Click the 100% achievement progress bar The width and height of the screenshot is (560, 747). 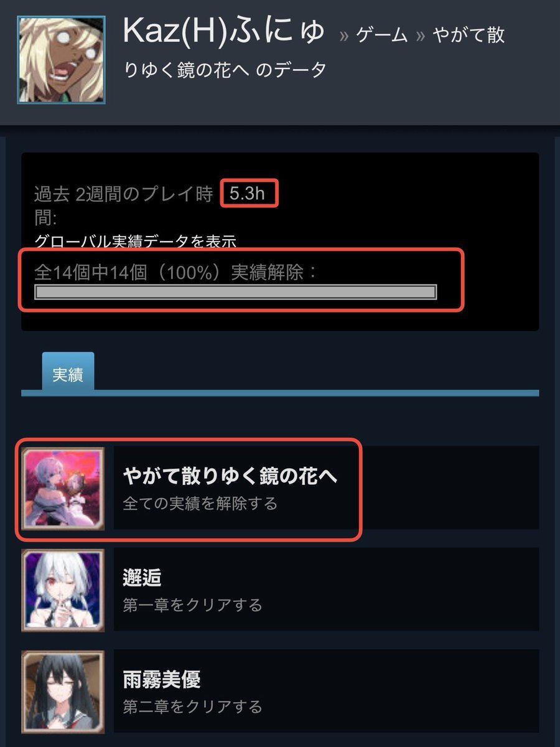point(236,293)
